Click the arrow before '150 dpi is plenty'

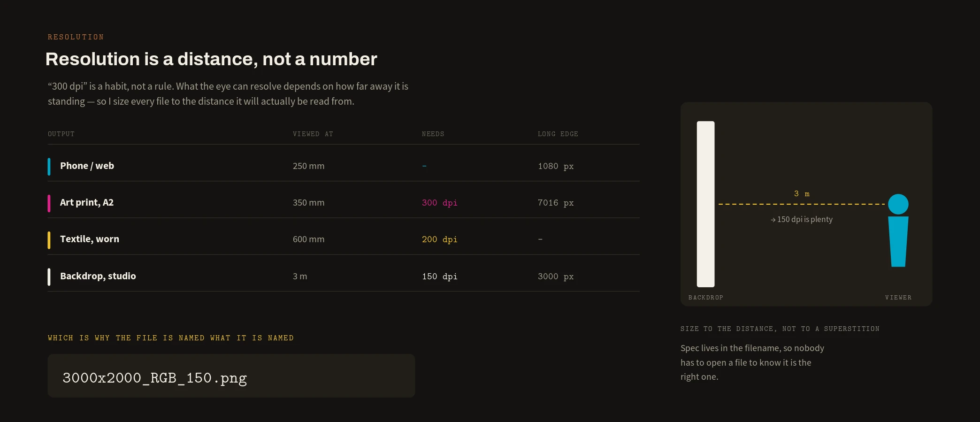(x=773, y=220)
